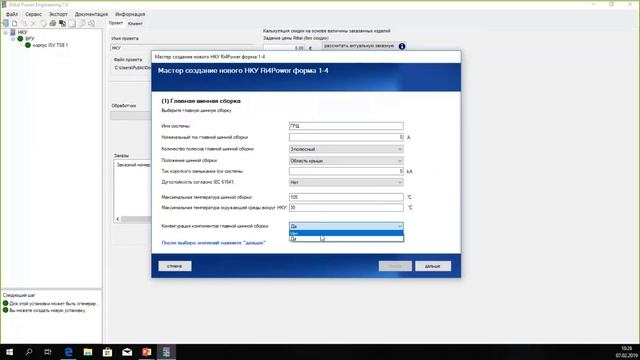Switch to PowerPoint on the taskbar
640x360 pixels.
point(147,352)
